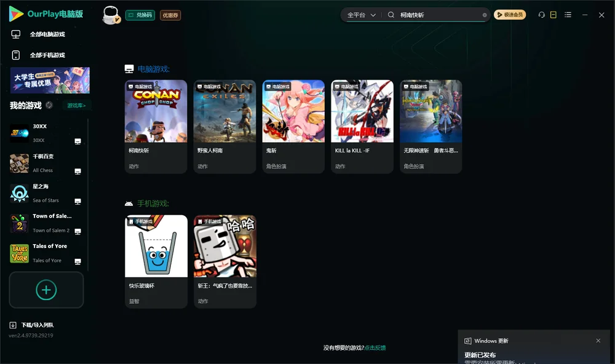
Task: Click the PC icon on 30XX row
Action: (77, 141)
